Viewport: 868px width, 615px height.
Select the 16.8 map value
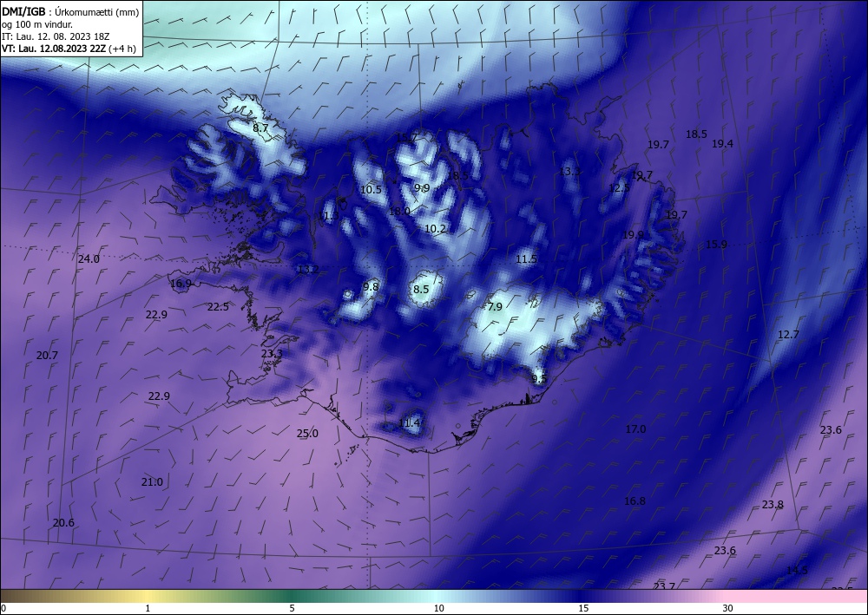coord(635,501)
